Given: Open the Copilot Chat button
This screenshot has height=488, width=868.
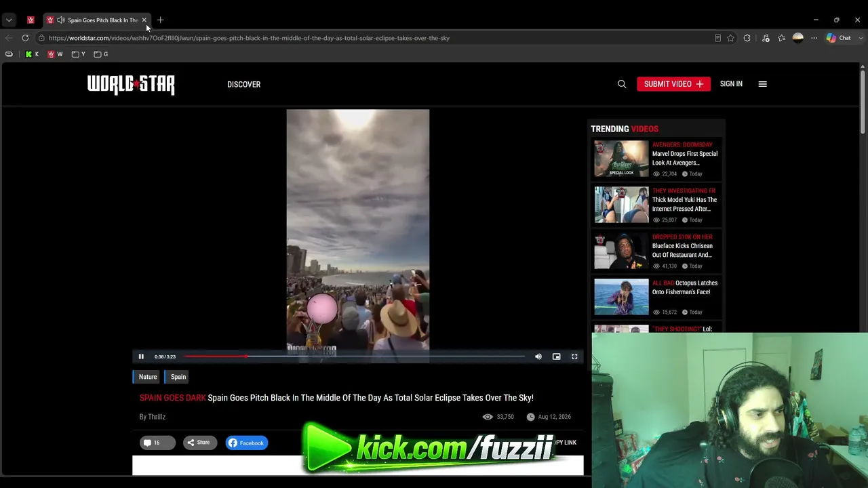Looking at the screenshot, I should [839, 38].
